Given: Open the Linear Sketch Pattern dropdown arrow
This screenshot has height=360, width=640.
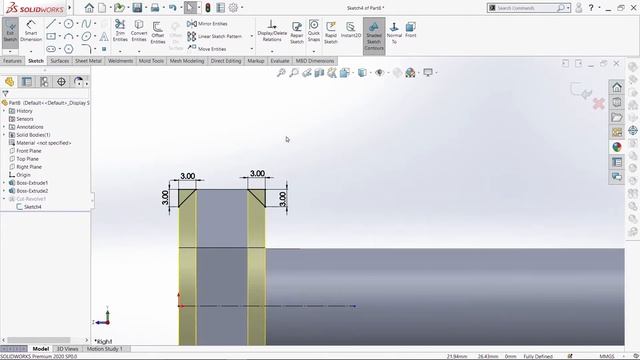Looking at the screenshot, I should tap(251, 36).
